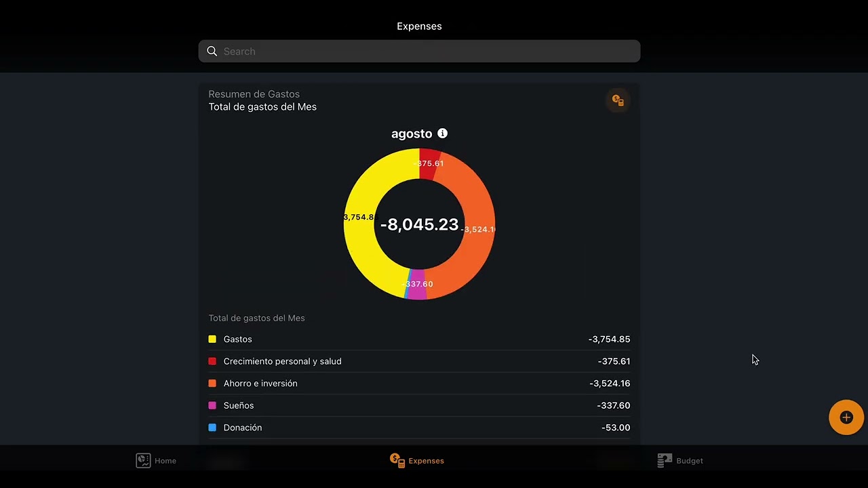The image size is (868, 488).
Task: Click inside the Search field
Action: click(427, 52)
